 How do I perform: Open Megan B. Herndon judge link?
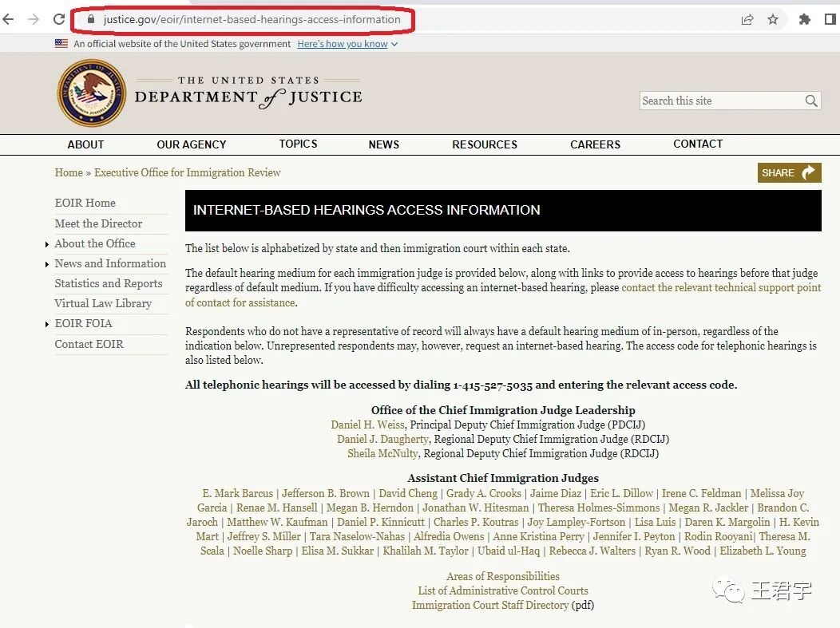pyautogui.click(x=370, y=508)
